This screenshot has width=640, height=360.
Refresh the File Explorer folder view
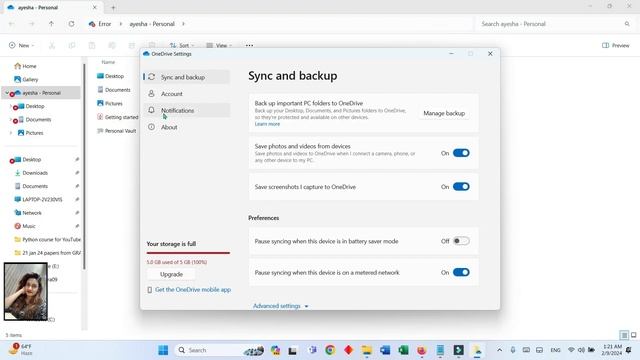click(71, 24)
